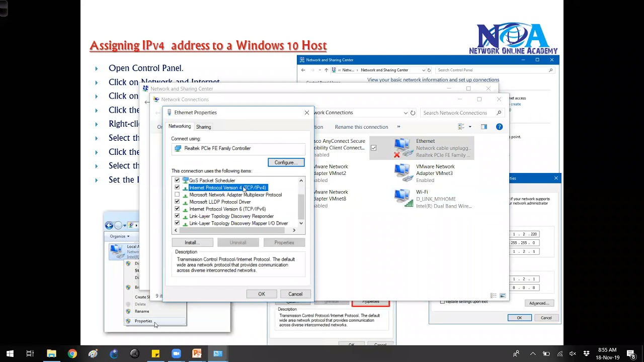644x362 pixels.
Task: Toggle Validate settings upon exit checkbox
Action: pyautogui.click(x=442, y=302)
